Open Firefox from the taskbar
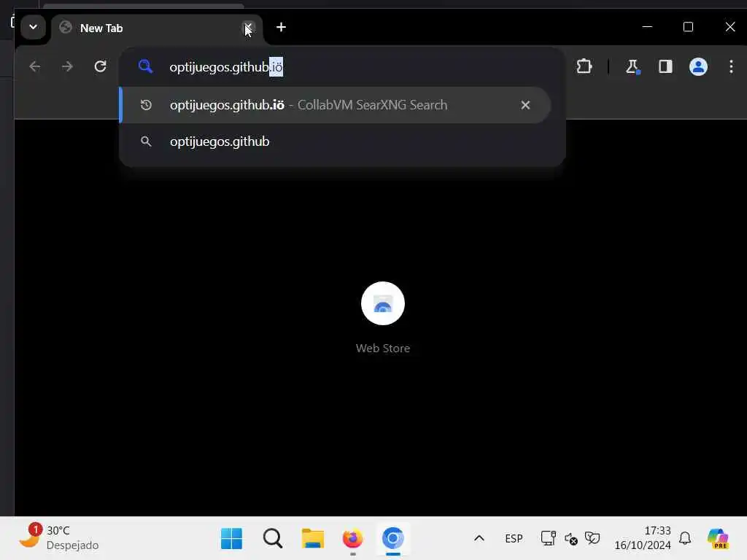Image resolution: width=747 pixels, height=560 pixels. coord(352,539)
